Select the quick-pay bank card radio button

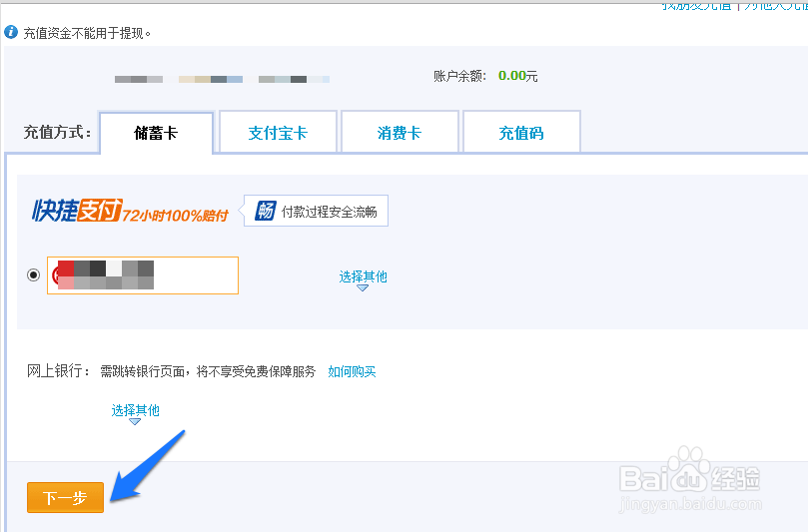tap(34, 275)
